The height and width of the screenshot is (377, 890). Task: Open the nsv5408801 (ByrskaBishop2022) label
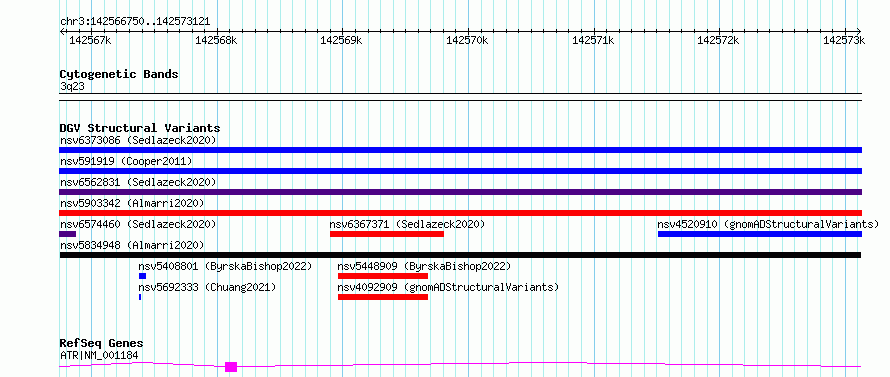click(x=225, y=266)
